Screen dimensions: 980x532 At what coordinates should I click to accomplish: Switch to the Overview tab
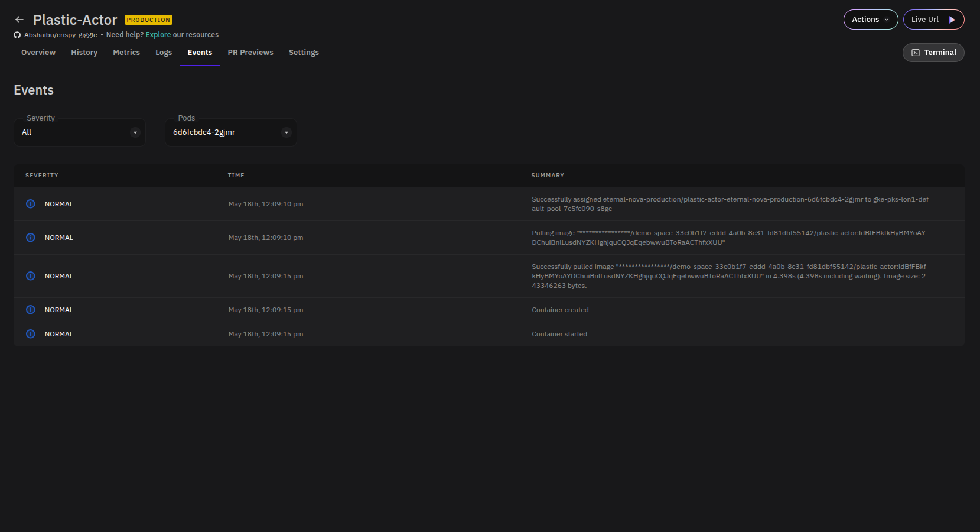click(38, 53)
